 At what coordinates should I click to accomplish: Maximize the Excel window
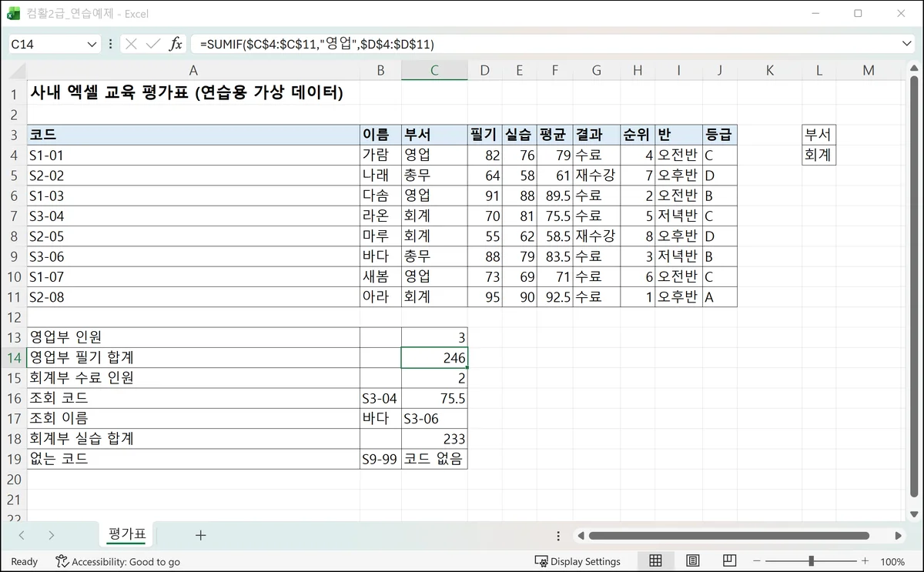(858, 13)
